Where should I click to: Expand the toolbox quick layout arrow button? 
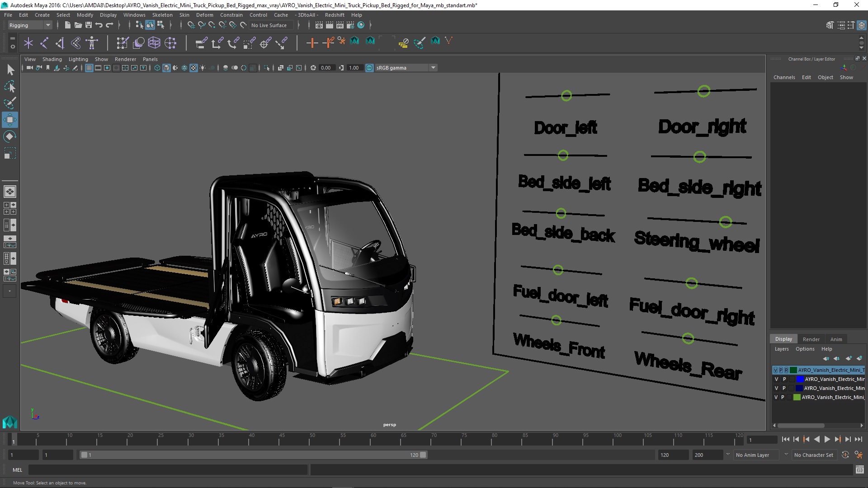pyautogui.click(x=9, y=291)
